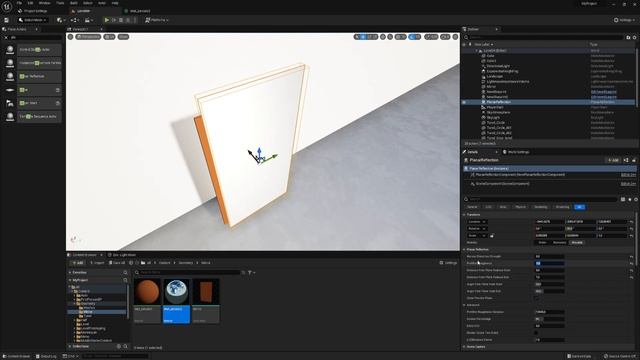Viewport: 640px width, 360px height.
Task: Open the Platforms dropdown
Action: tap(157, 20)
